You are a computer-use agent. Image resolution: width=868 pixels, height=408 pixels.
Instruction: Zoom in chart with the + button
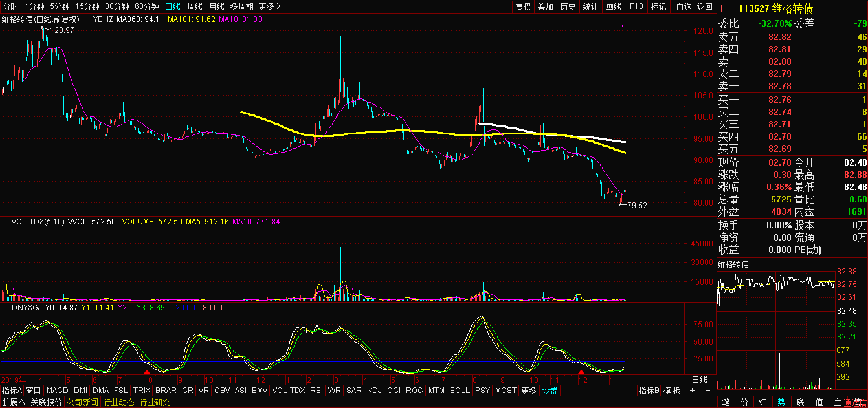tap(692, 391)
